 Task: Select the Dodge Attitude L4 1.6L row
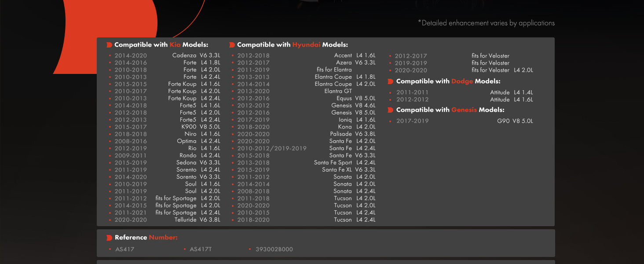pos(462,99)
